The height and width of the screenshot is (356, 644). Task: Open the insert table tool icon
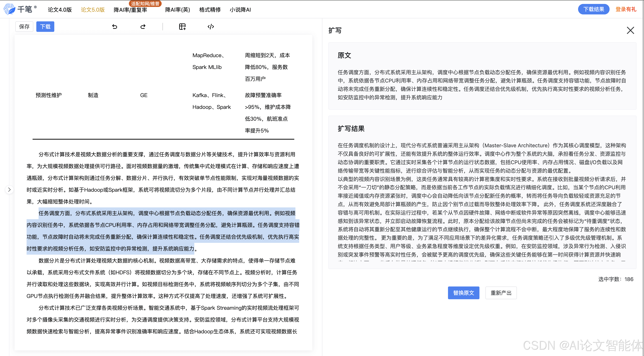(182, 27)
